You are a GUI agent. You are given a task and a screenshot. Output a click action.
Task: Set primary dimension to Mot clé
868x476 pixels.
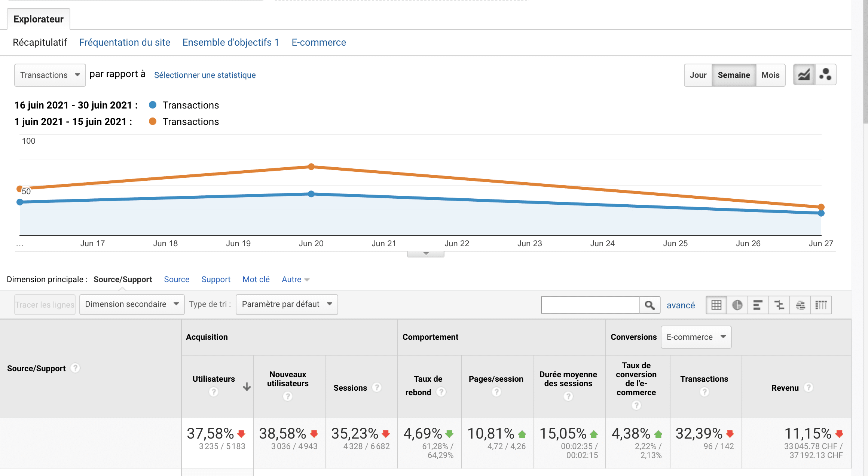coord(256,280)
